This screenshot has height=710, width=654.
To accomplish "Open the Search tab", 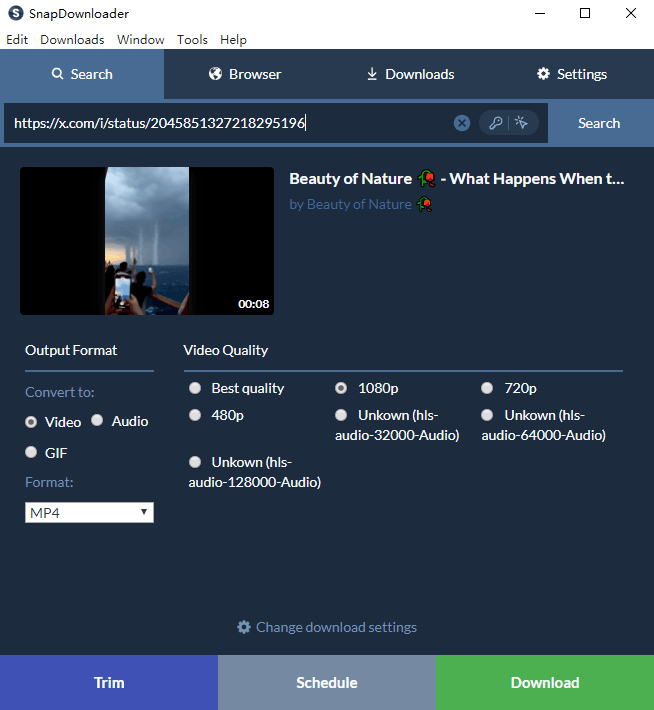I will [x=82, y=74].
